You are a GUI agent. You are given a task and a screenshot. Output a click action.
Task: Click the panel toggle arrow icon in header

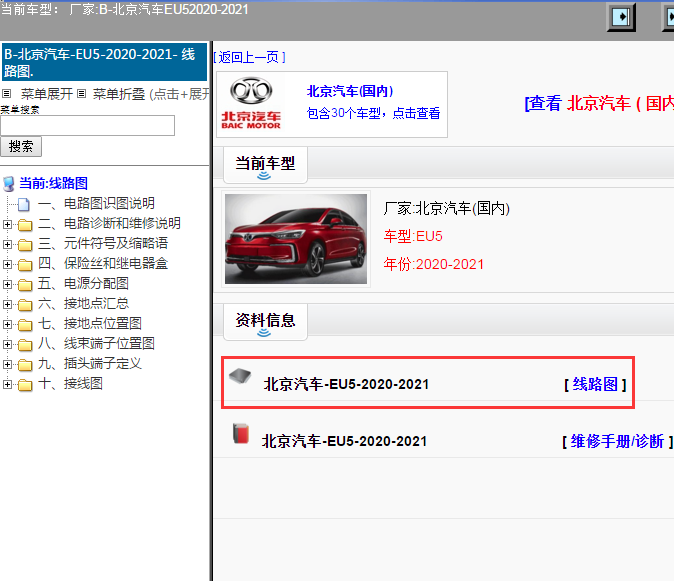(x=621, y=18)
